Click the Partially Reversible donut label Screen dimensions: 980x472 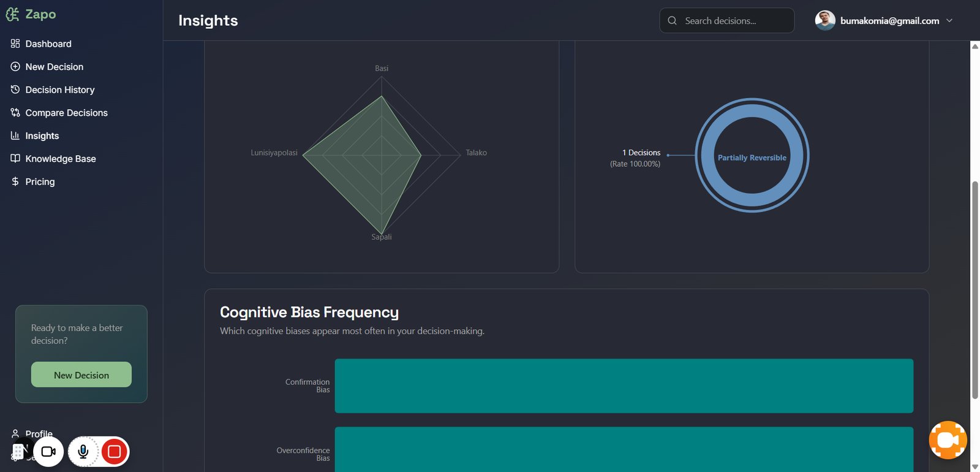752,158
